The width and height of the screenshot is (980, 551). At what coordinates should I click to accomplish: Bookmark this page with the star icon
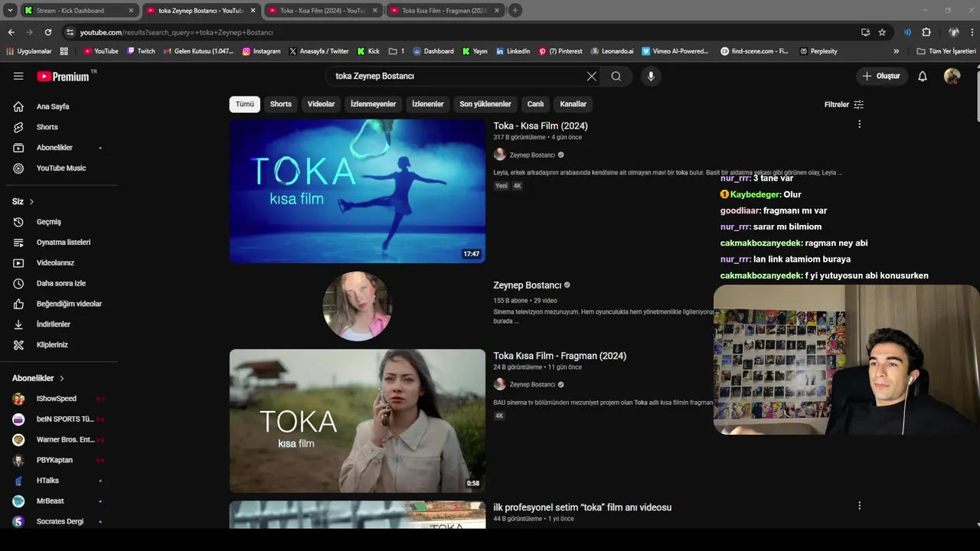coord(882,32)
